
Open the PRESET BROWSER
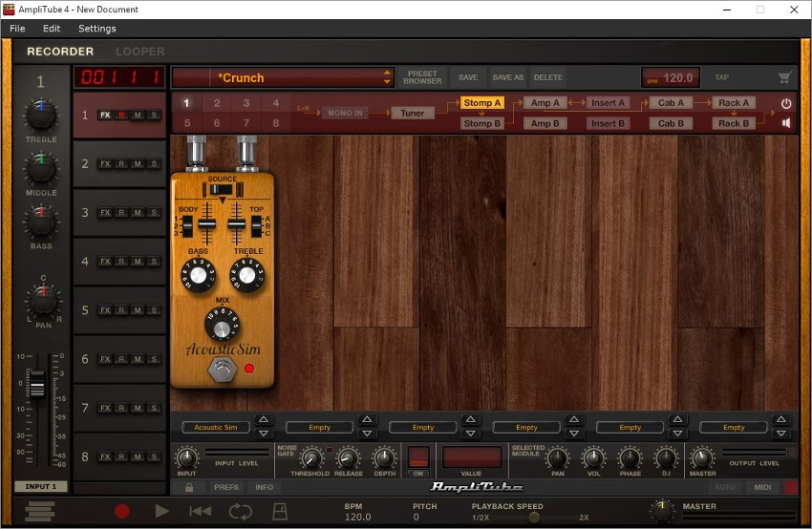coord(422,77)
